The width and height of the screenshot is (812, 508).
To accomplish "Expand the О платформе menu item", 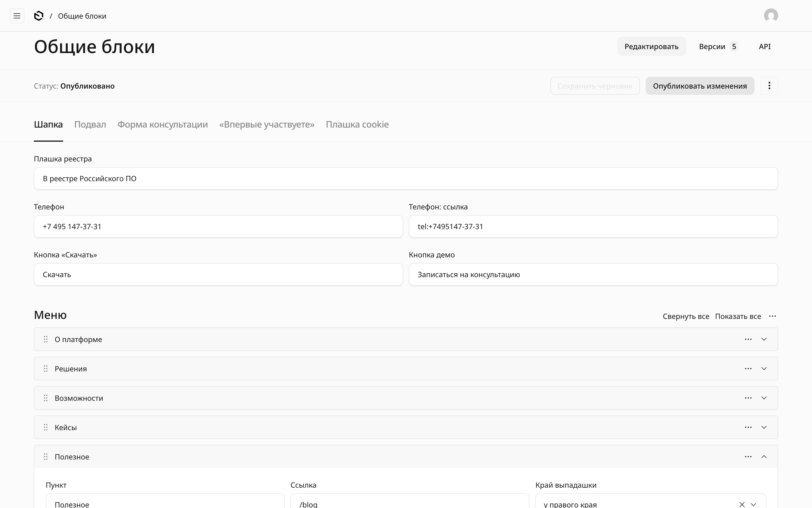I will coord(764,339).
